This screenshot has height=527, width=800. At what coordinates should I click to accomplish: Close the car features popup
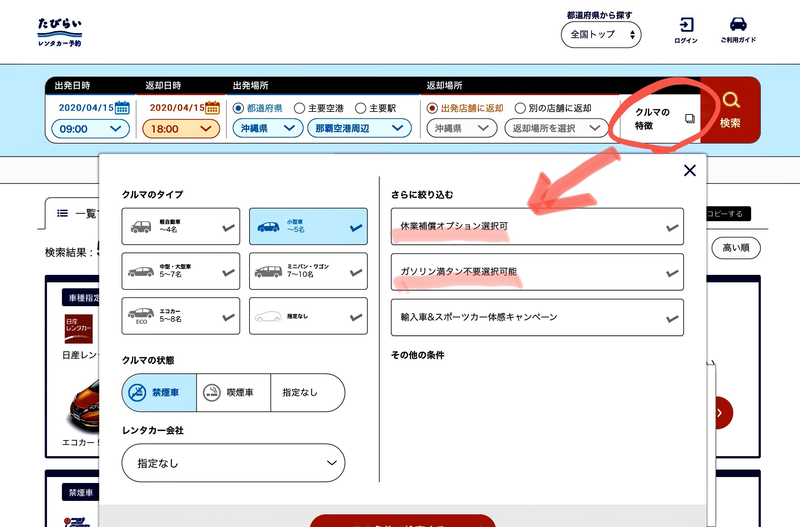(x=690, y=170)
